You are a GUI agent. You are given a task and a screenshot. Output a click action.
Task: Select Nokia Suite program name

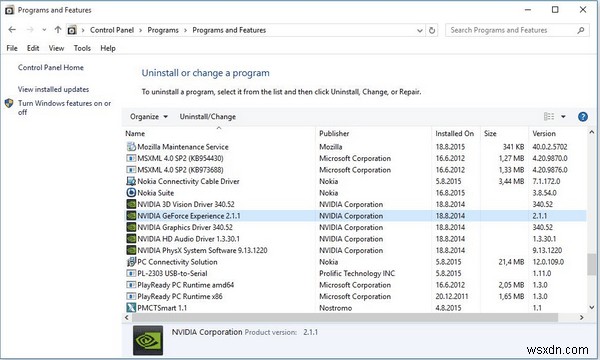point(155,193)
